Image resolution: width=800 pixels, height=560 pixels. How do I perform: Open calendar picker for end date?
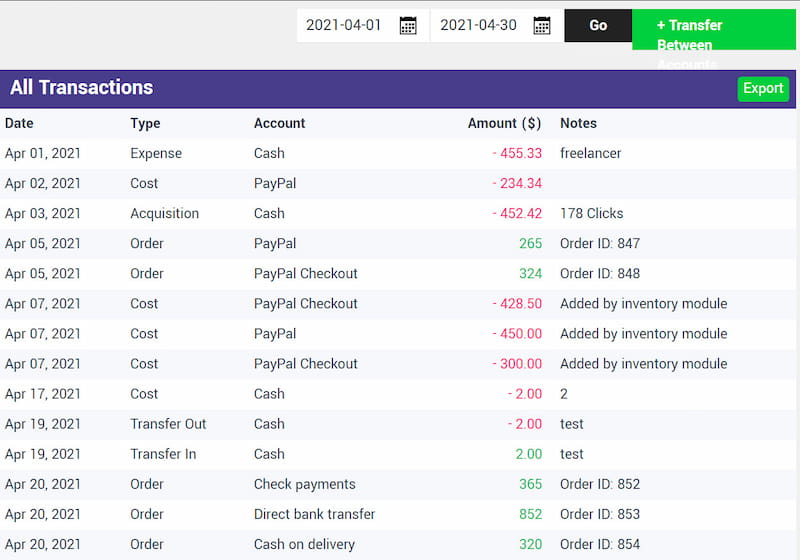(541, 26)
